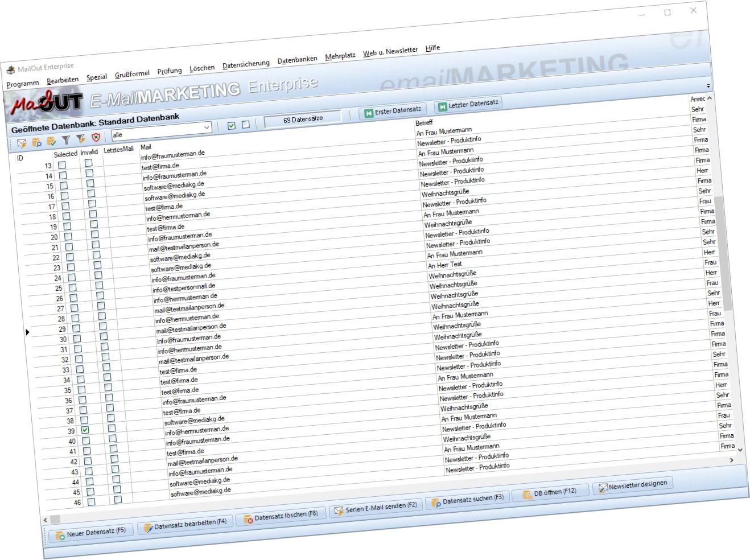Click the horizontal scrollbar left arrow
The image size is (750, 560).
coord(46,520)
